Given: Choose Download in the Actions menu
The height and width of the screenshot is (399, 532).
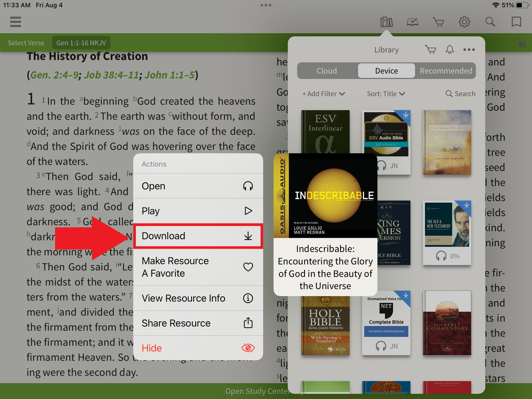Looking at the screenshot, I should click(198, 236).
